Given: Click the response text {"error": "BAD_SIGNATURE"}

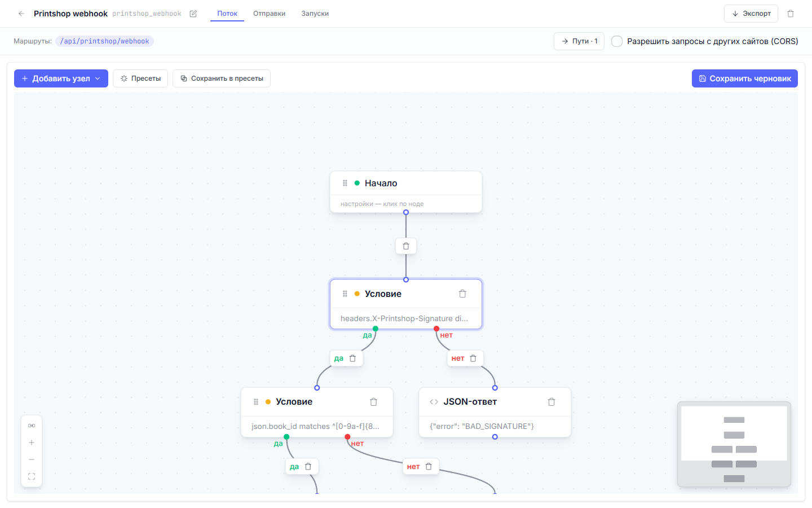Looking at the screenshot, I should [x=482, y=426].
